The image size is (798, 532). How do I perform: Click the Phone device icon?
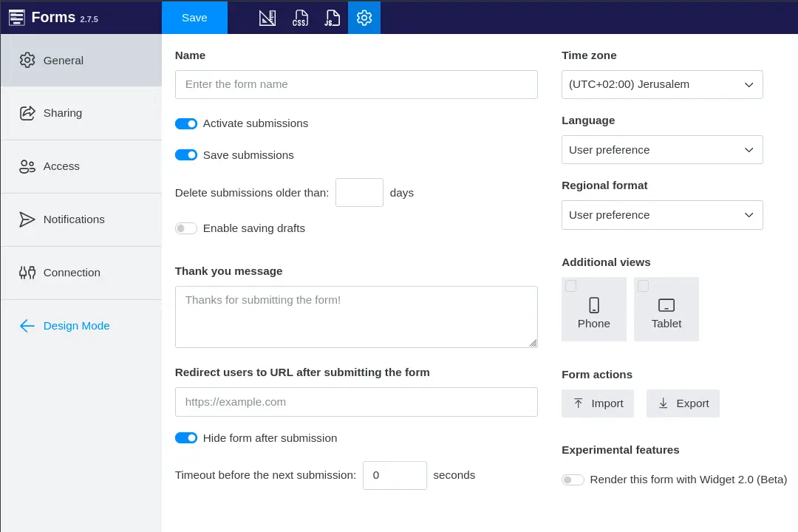click(x=593, y=305)
